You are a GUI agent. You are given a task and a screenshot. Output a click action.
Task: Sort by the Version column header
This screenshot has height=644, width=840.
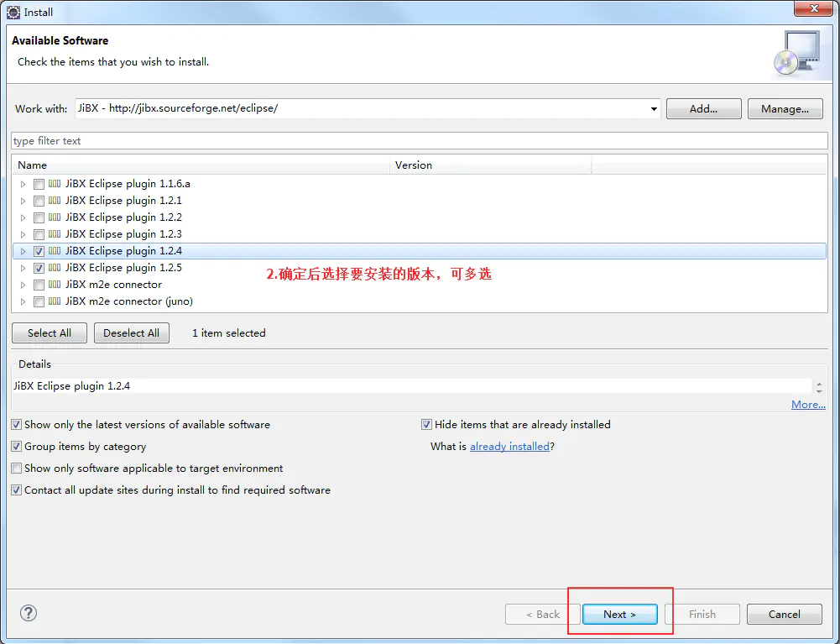491,165
